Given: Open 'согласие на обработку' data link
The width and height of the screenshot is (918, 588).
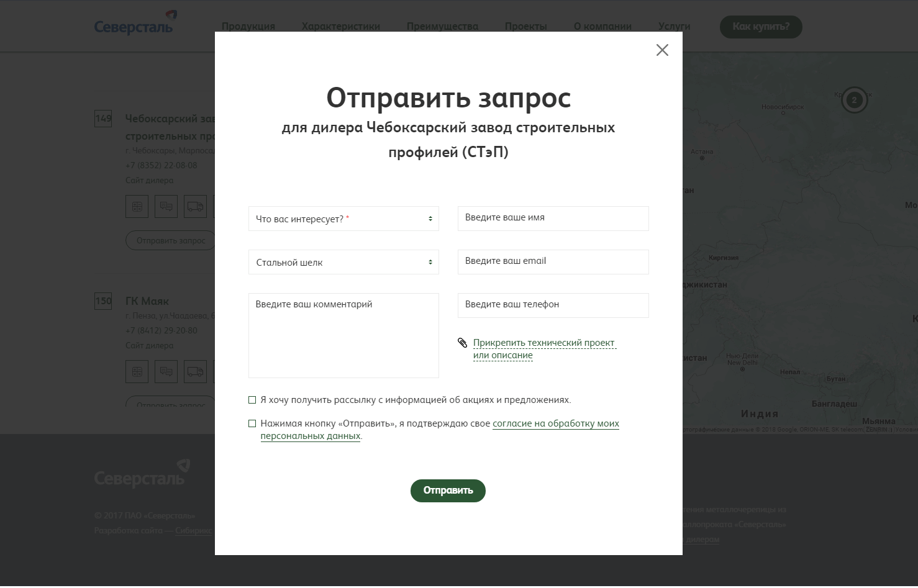Looking at the screenshot, I should (x=556, y=423).
